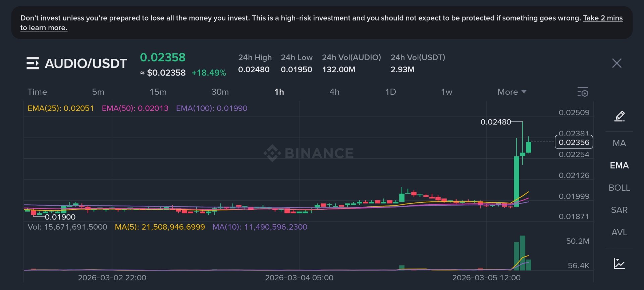Switch to the MA indicator
The width and height of the screenshot is (644, 290).
(619, 143)
